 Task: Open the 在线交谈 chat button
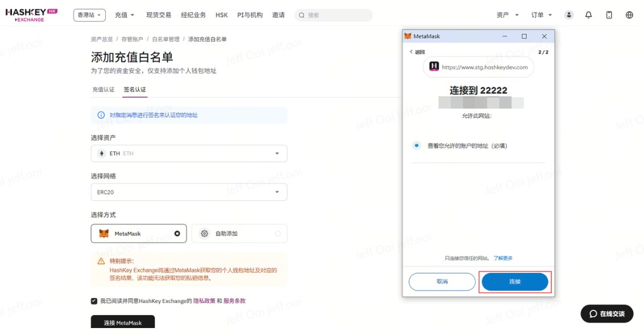point(607,314)
